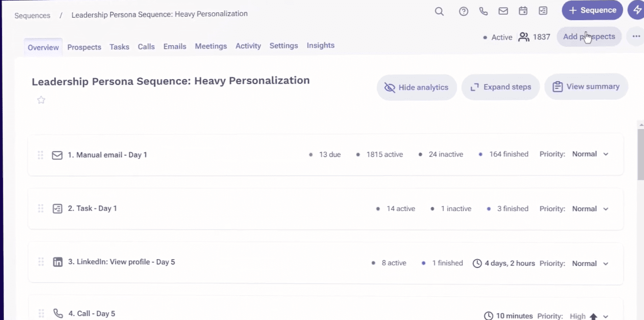644x320 pixels.
Task: Open the phone dialer icon
Action: [x=483, y=11]
